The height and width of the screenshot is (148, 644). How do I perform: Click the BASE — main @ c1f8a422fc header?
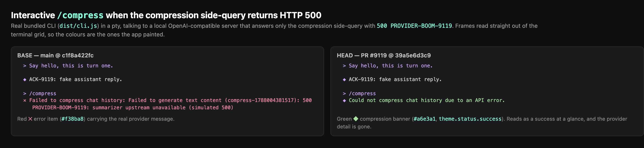tap(56, 55)
